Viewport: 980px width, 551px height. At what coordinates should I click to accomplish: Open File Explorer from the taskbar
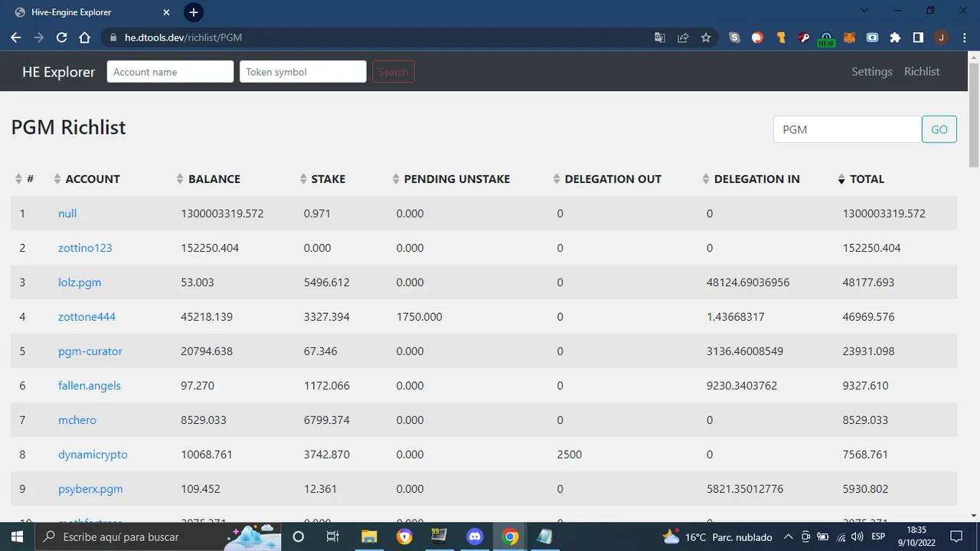click(x=369, y=536)
